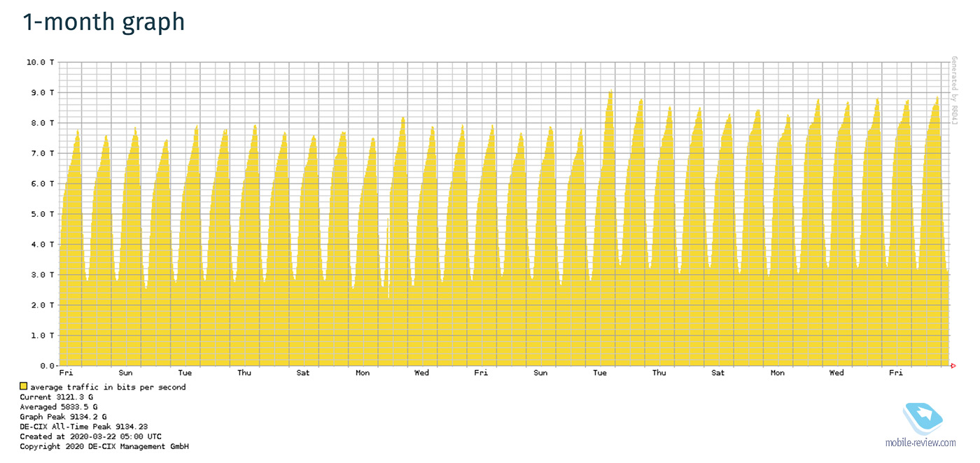Viewport: 980px width, 463px height.
Task: Select the "1-month graph" heading
Action: tap(104, 22)
